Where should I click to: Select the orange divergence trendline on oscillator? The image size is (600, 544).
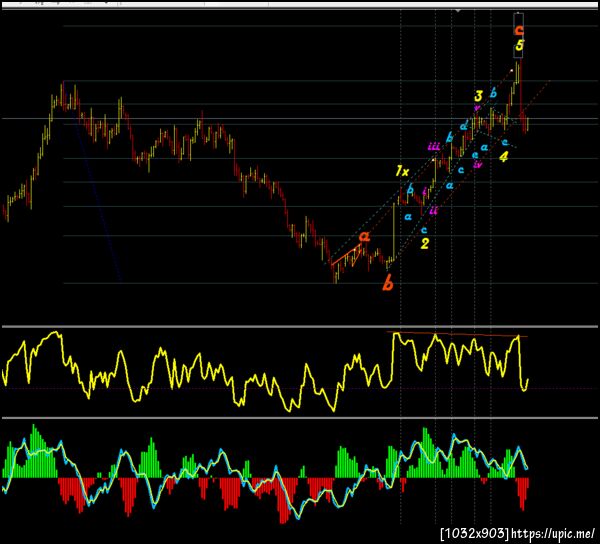457,334
